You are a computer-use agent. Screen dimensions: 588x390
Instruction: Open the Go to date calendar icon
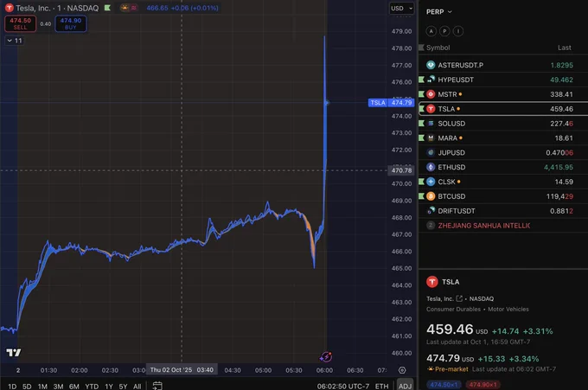click(x=157, y=386)
